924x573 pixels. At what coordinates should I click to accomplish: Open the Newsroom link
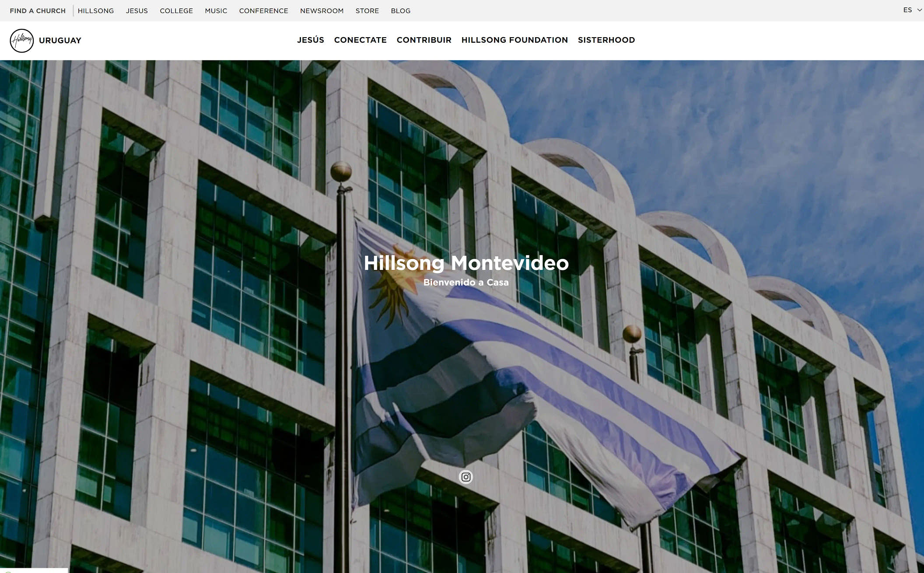[322, 11]
